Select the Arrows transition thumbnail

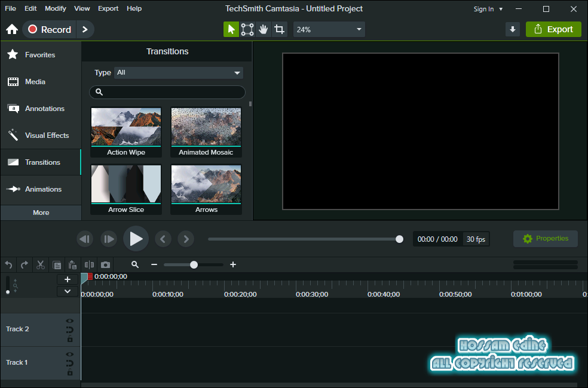[x=206, y=189]
